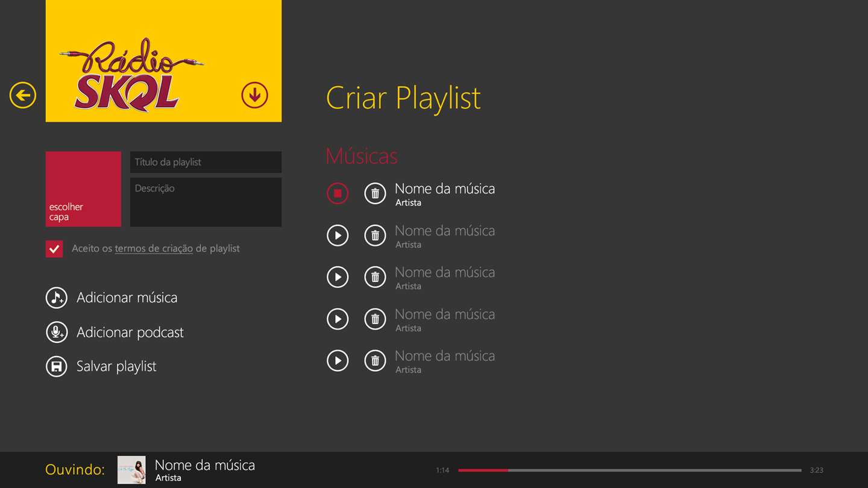
Task: Play the fourth song in Músicas list
Action: point(338,319)
